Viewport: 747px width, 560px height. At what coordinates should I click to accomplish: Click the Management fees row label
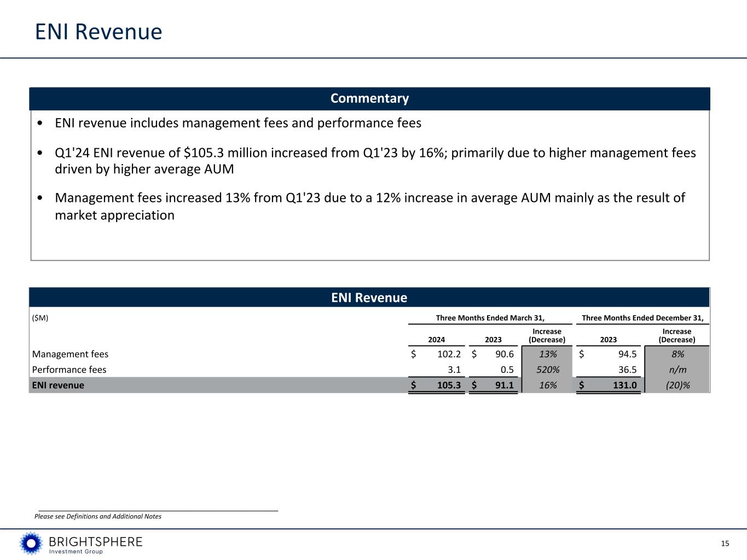pos(70,354)
